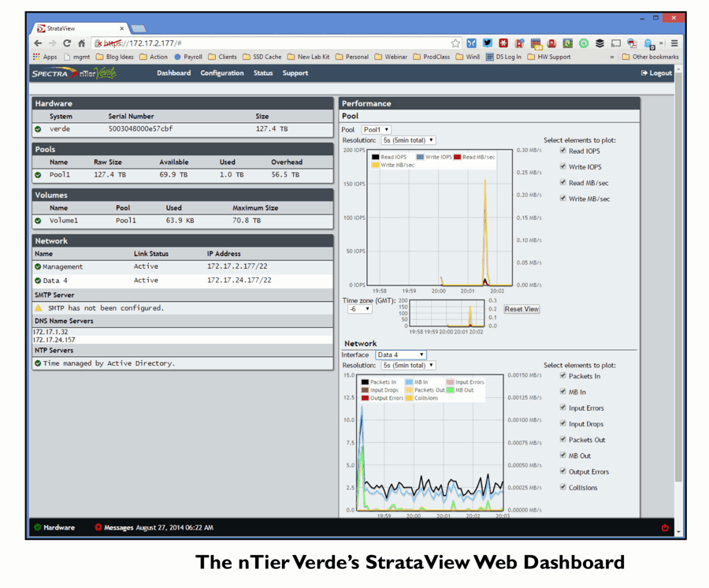Click the stacked-layers extension icon

[x=599, y=43]
